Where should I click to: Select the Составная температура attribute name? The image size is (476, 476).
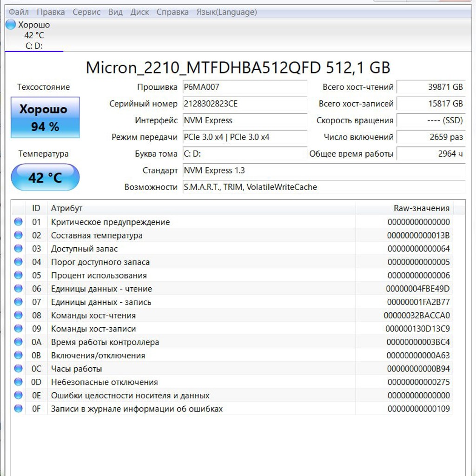pyautogui.click(x=97, y=236)
